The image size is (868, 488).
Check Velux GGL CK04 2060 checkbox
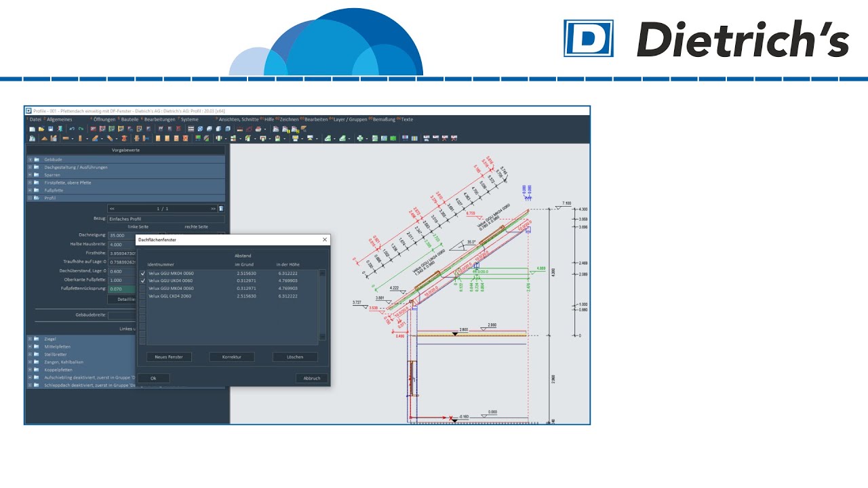[x=142, y=296]
